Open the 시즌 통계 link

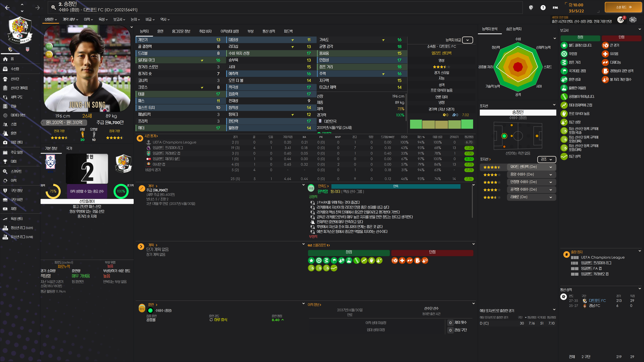(151, 136)
